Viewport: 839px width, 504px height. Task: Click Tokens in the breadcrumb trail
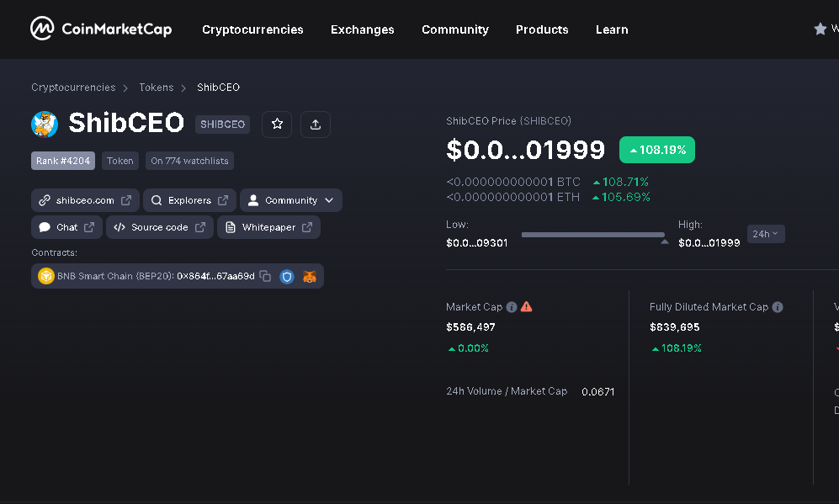pos(156,87)
